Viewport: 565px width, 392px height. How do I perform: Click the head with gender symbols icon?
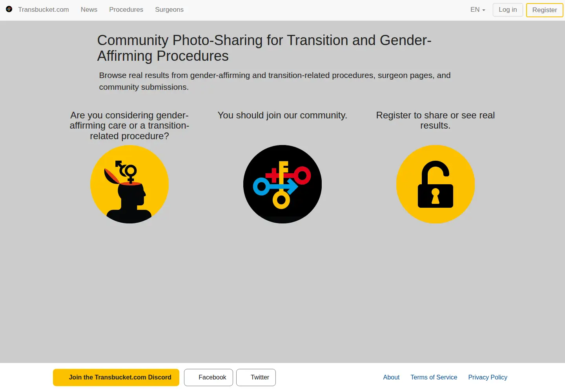pyautogui.click(x=129, y=184)
